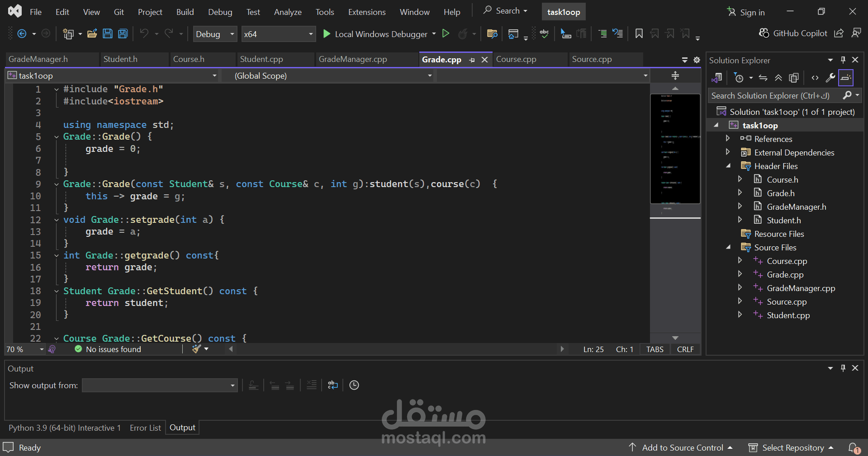Image resolution: width=868 pixels, height=456 pixels.
Task: Pin the Grade.cpp tab
Action: tap(472, 60)
